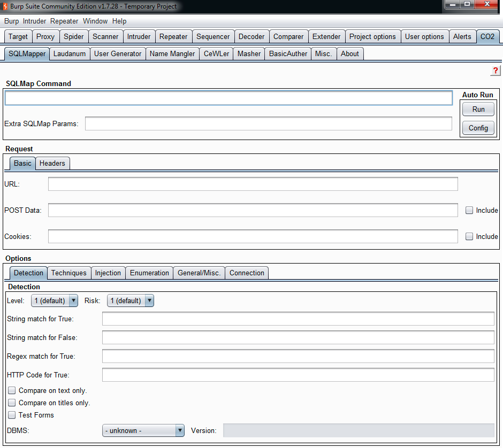Screen dimensions: 503x448
Task: Switch to the Techniques options tab
Action: [x=69, y=273]
